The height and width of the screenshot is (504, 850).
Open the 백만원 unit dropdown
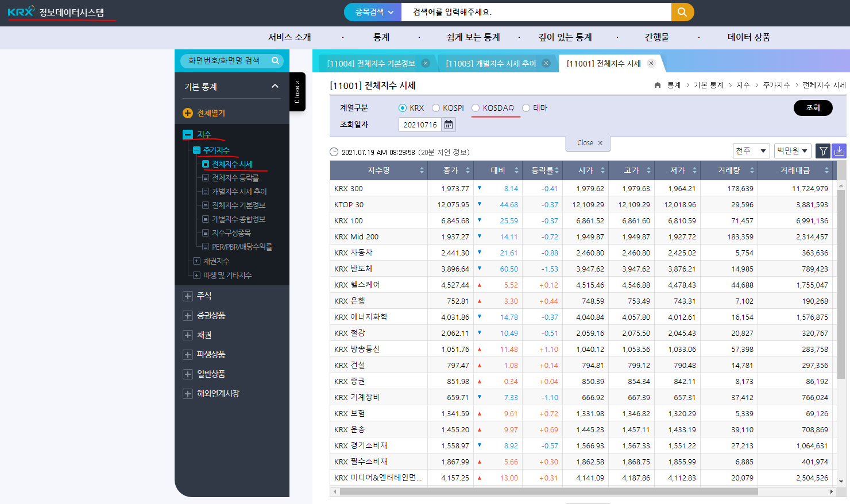[793, 151]
